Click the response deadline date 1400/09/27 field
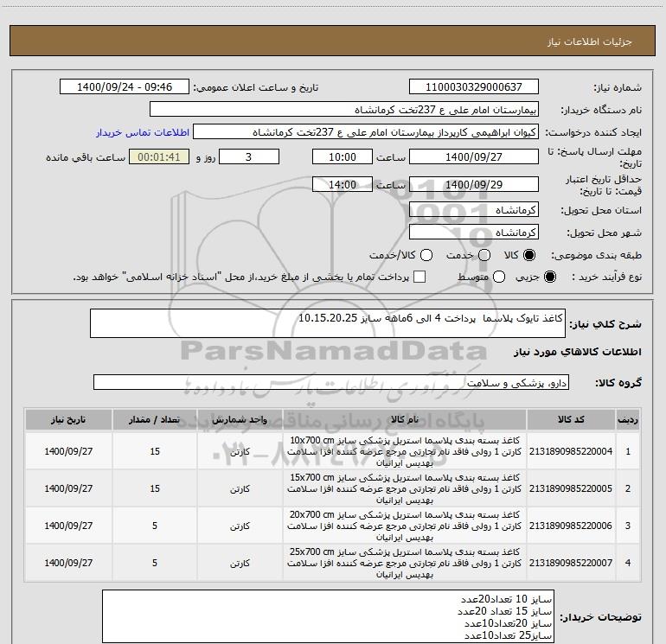Image resolution: width=666 pixels, height=644 pixels. pos(474,156)
